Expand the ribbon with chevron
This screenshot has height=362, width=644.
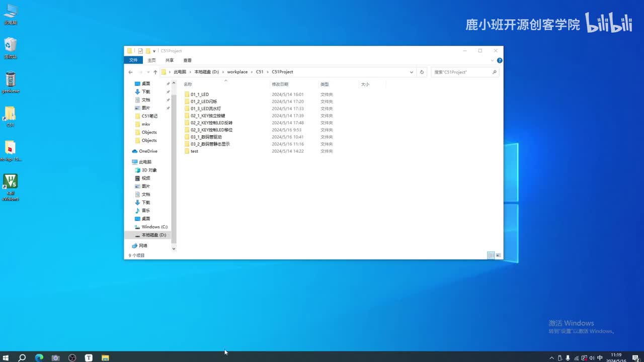point(492,60)
